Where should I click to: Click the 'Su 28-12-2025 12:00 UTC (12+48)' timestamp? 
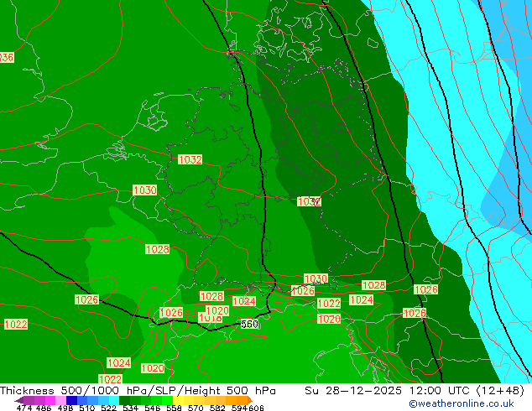415,391
